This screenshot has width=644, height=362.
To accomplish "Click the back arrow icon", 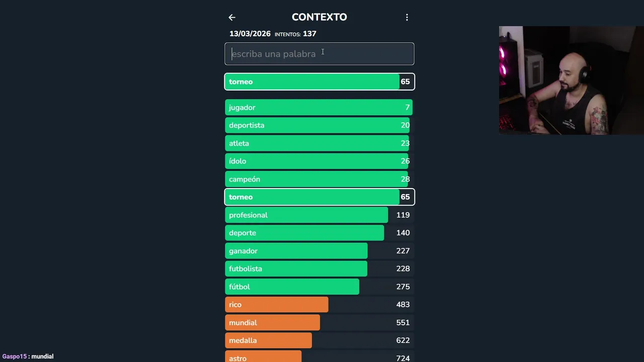I will point(232,18).
